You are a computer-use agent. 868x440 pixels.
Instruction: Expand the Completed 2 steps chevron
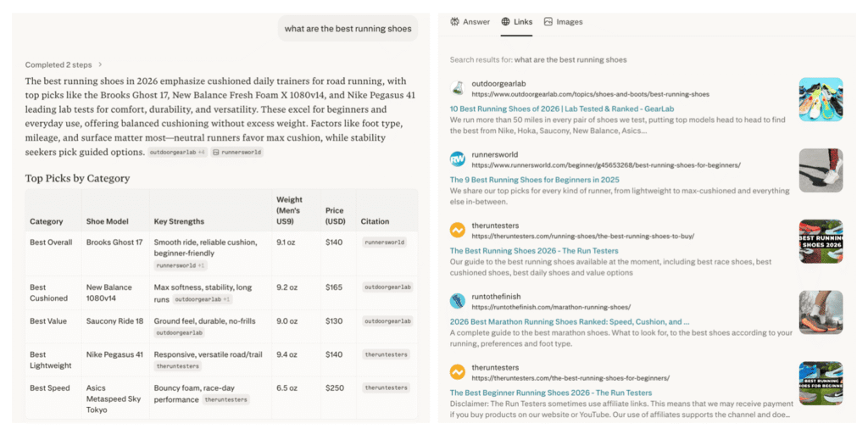click(100, 64)
